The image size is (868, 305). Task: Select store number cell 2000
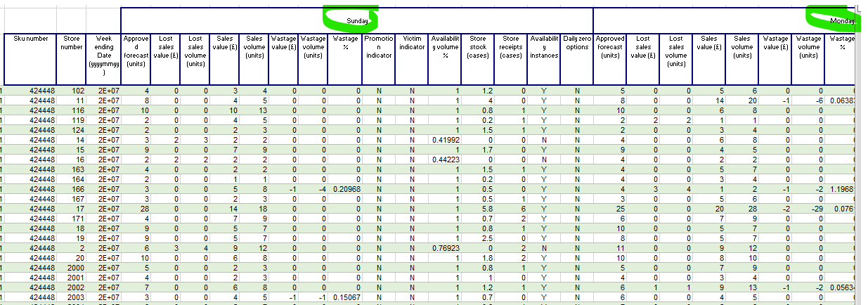(x=70, y=268)
